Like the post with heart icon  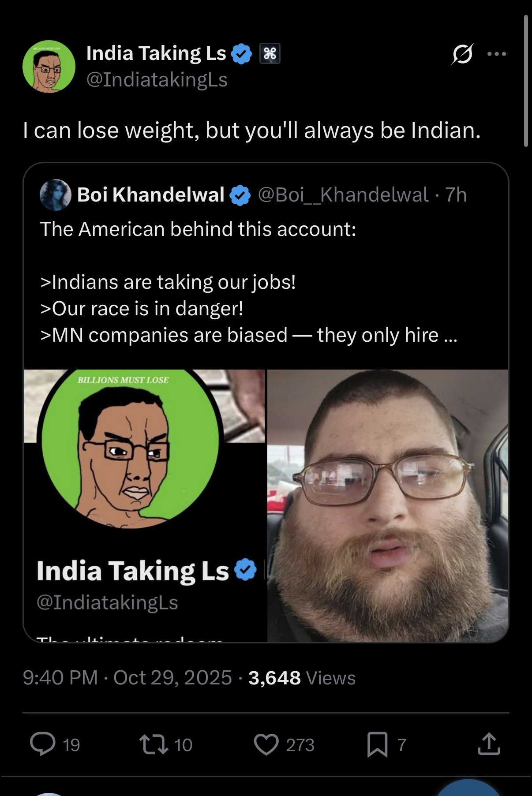[266, 744]
